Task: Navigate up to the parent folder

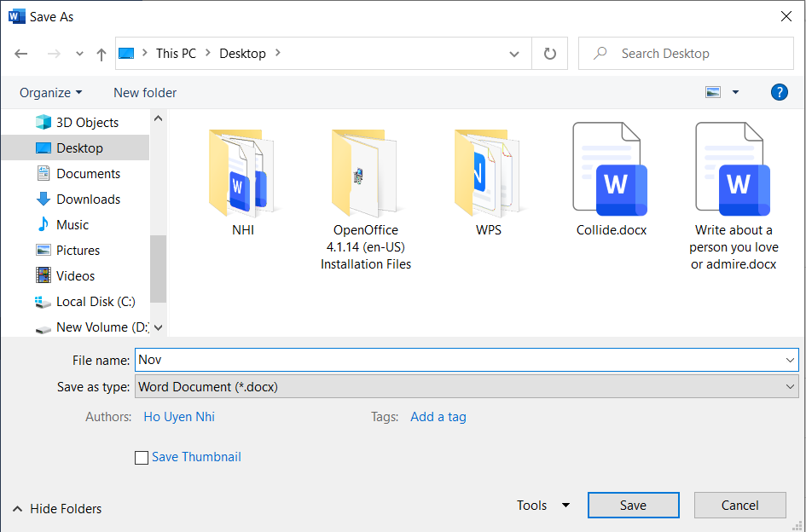Action: pos(101,53)
